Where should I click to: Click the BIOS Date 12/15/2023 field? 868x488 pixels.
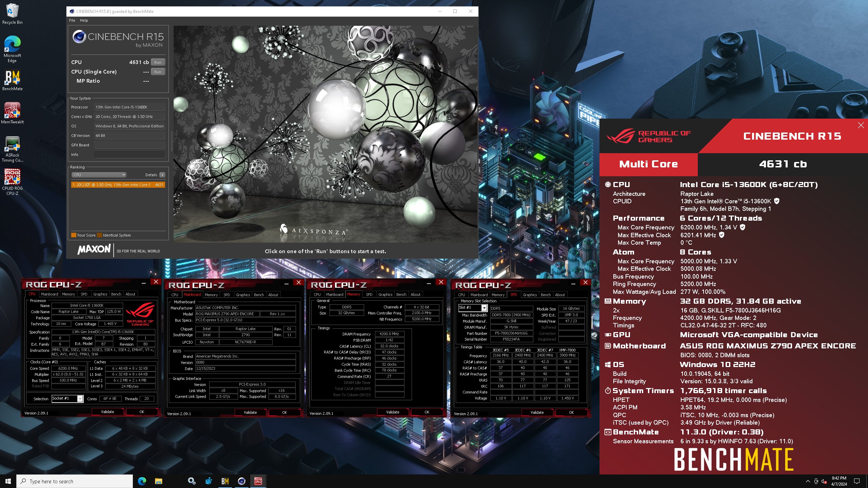245,368
